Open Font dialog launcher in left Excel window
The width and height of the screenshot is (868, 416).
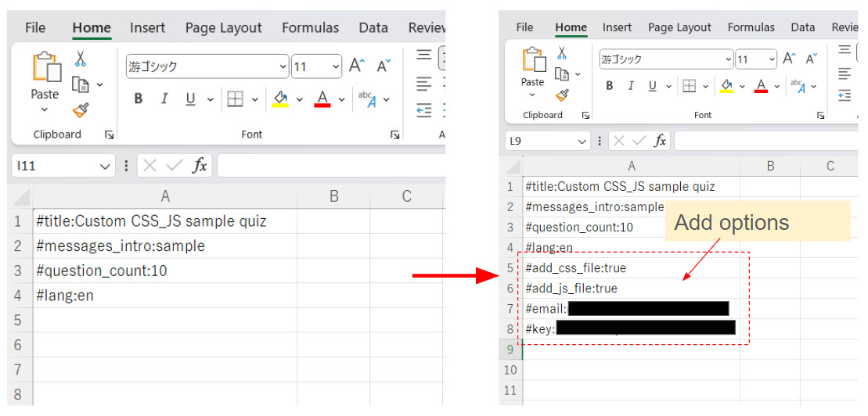(x=394, y=134)
